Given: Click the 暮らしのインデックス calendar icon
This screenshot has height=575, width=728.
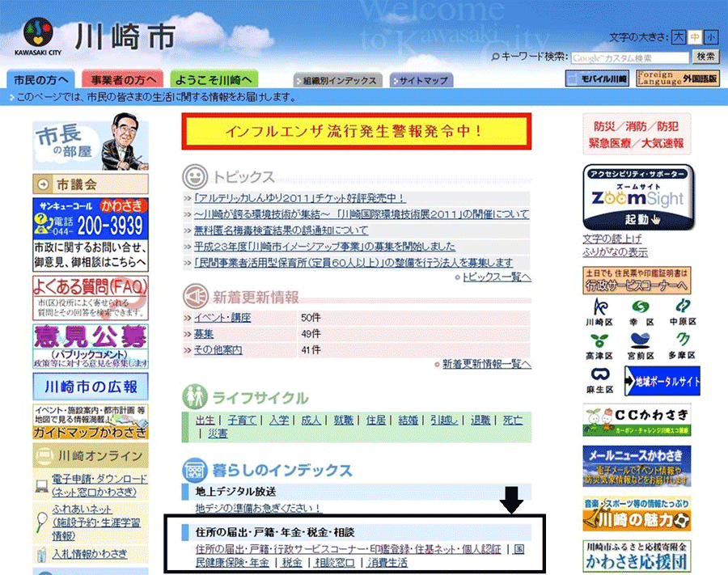Looking at the screenshot, I should point(194,471).
